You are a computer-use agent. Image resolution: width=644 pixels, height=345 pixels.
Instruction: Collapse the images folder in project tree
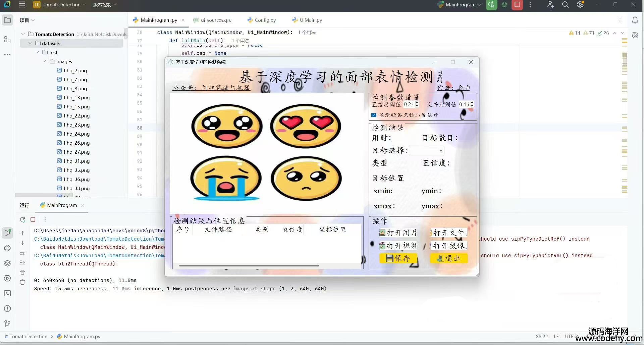point(44,61)
